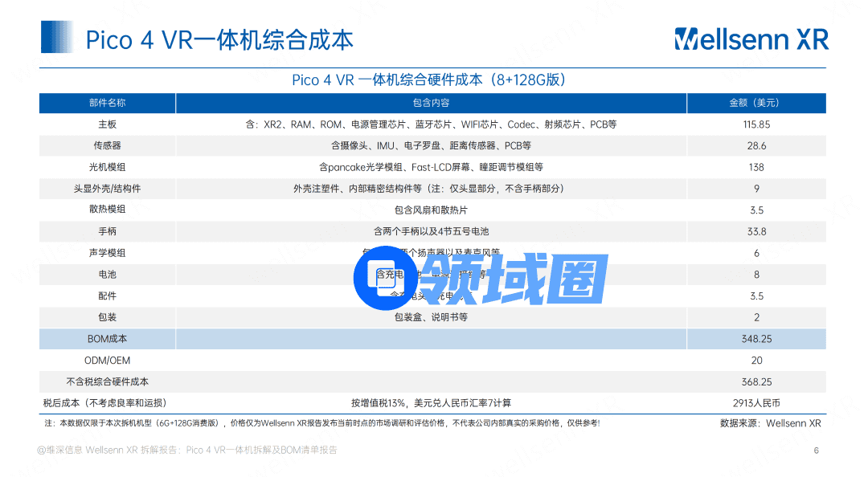Select the 光机模组 row label
The width and height of the screenshot is (868, 477).
[x=107, y=167]
